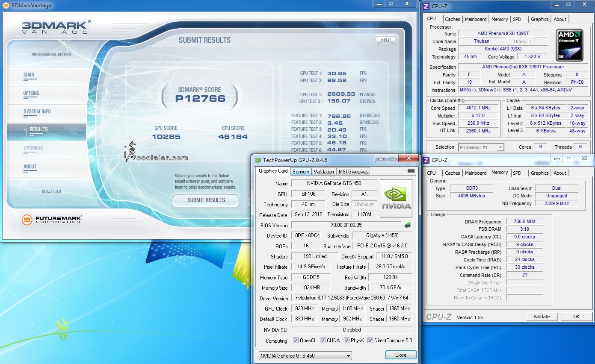
Task: Open Caches tab in lower CPU-Z window
Action: 452,173
